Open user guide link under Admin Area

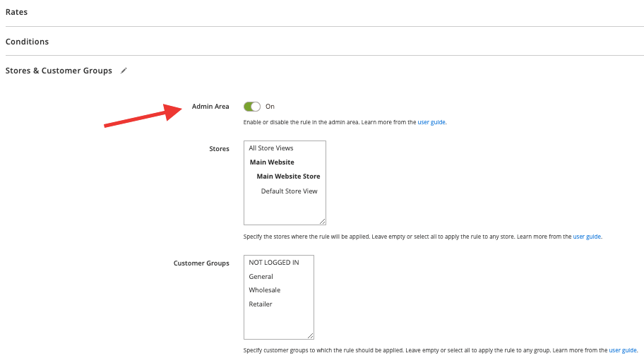pyautogui.click(x=431, y=122)
